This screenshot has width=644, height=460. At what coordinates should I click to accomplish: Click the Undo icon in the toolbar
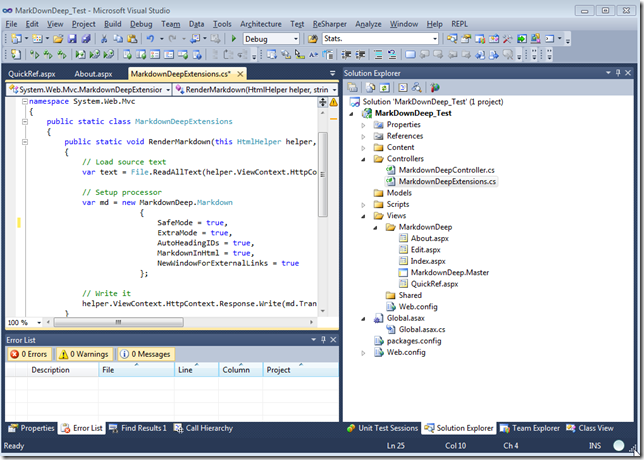pos(150,39)
